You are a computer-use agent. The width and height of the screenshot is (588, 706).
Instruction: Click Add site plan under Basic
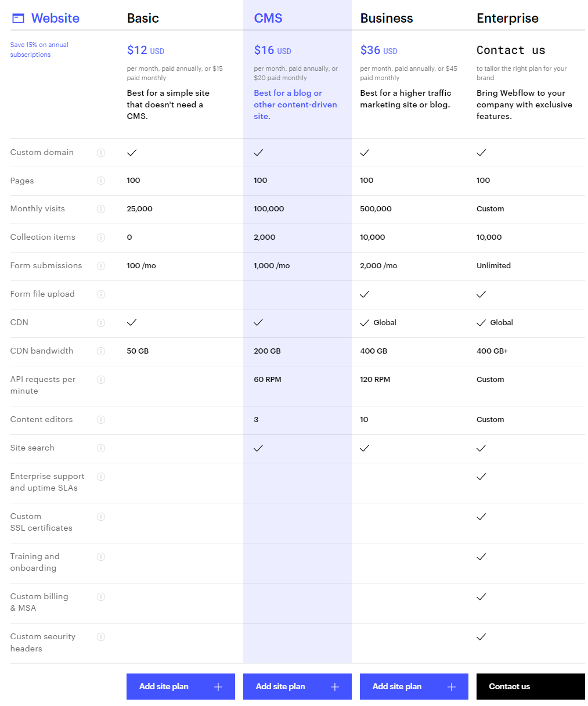tap(181, 686)
